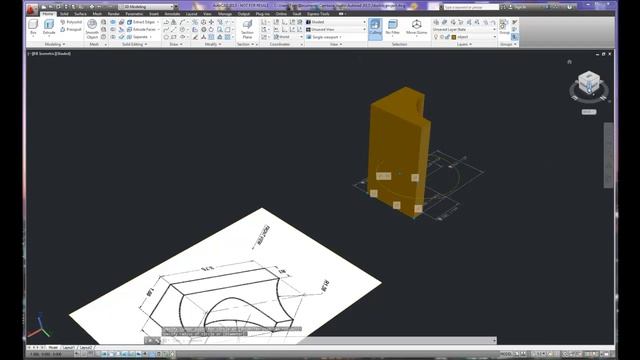Choose the Polysolid tool
Screen dimensions: 640x360
tap(71, 22)
